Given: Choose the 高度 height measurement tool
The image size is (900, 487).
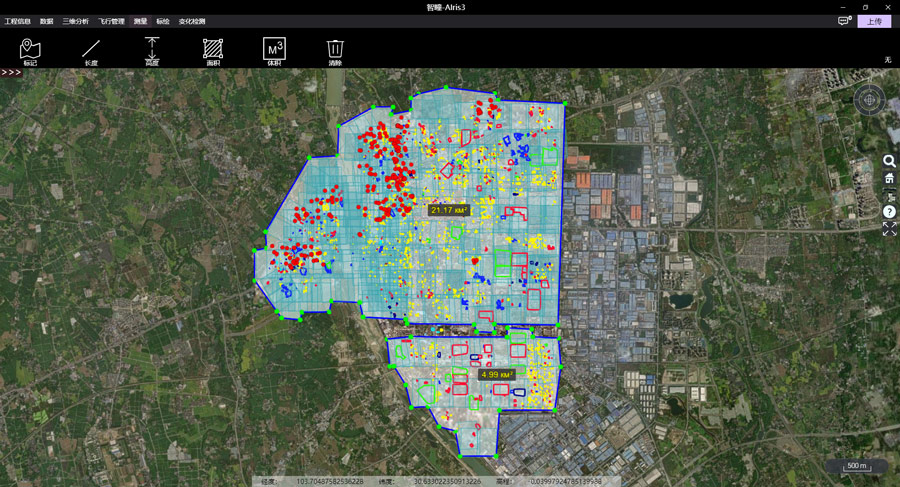Looking at the screenshot, I should tap(152, 50).
